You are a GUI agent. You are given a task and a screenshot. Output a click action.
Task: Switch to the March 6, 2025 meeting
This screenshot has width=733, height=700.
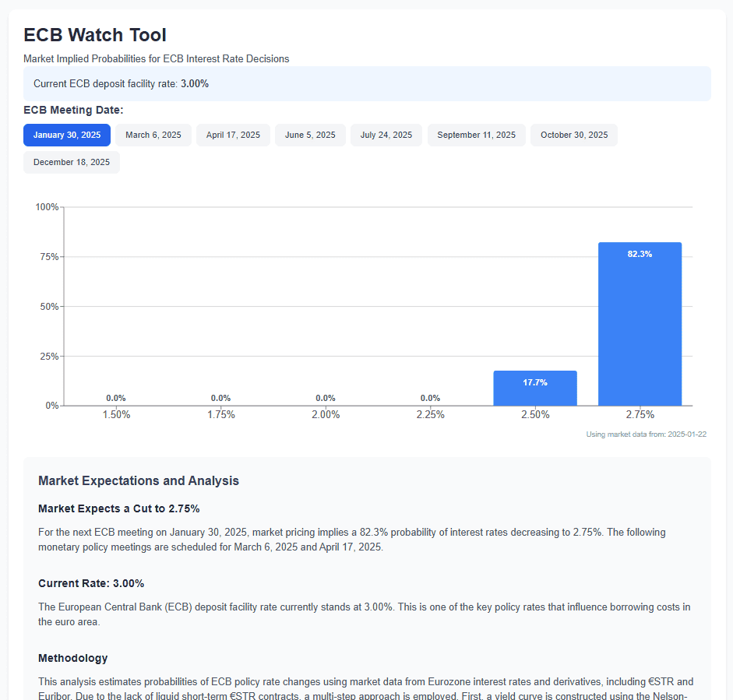coord(153,135)
